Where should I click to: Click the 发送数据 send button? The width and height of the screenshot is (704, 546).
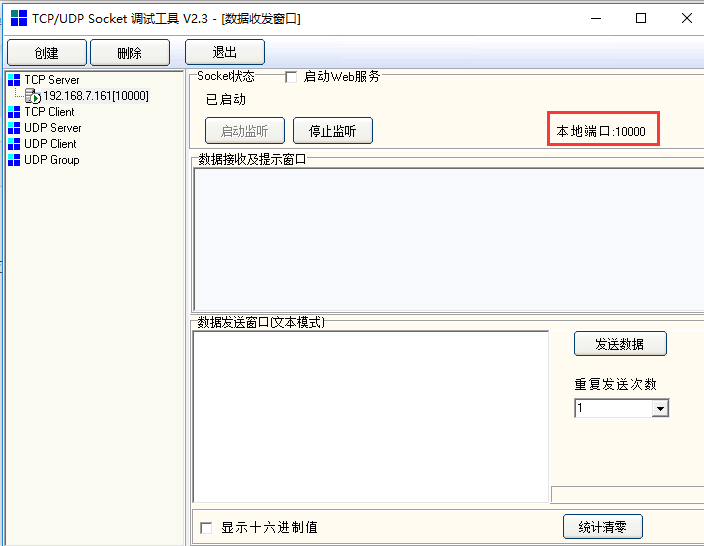[x=620, y=344]
